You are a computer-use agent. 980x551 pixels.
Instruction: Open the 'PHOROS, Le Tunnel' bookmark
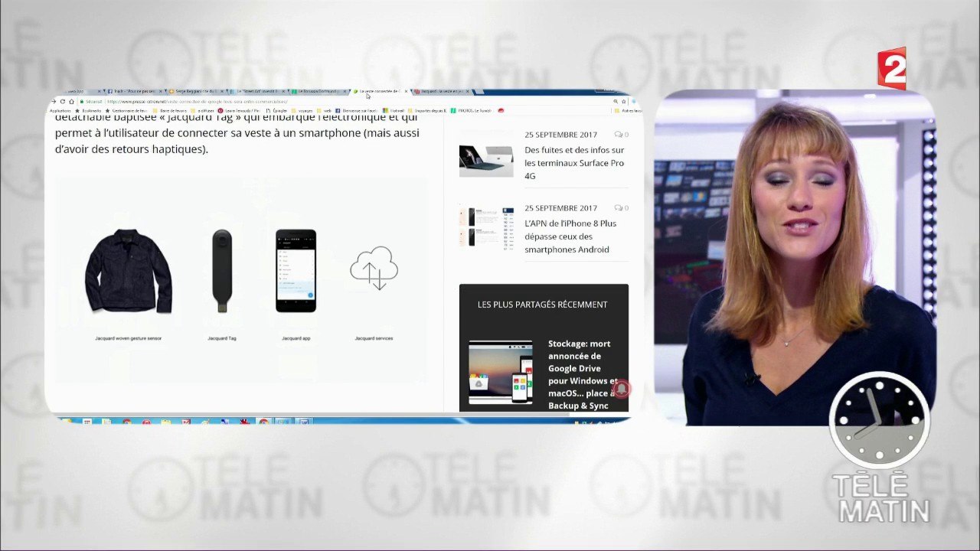(471, 110)
